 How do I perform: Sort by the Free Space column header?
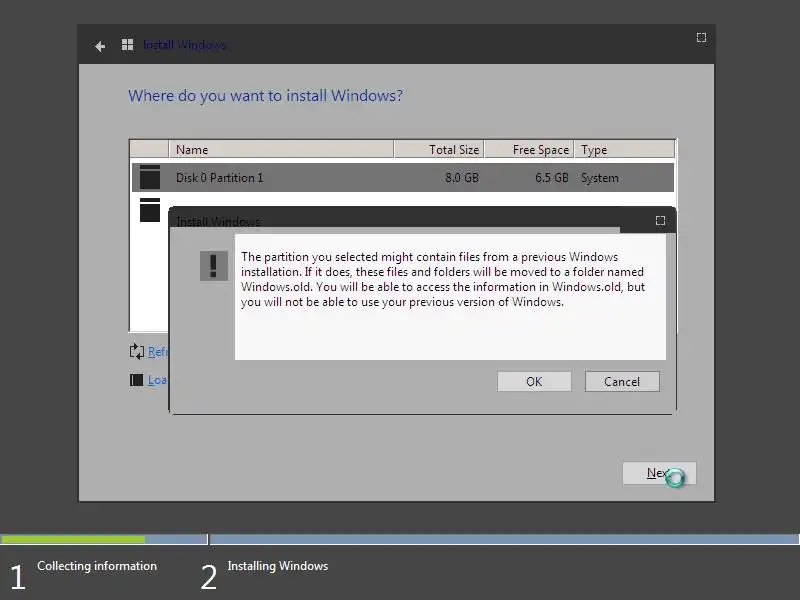click(529, 149)
